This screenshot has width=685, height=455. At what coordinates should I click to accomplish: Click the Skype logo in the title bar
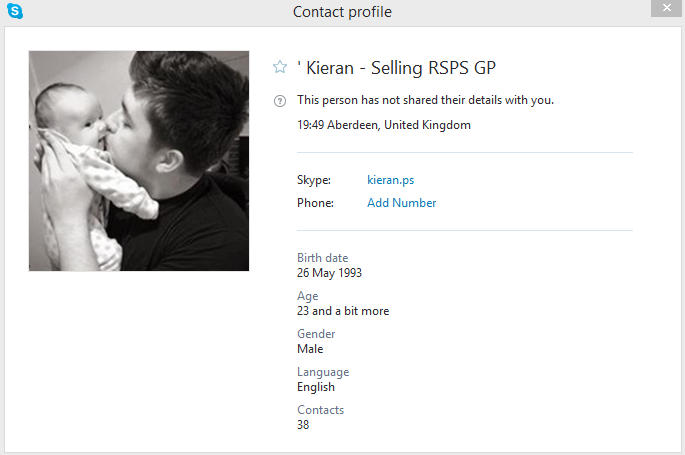pos(15,11)
